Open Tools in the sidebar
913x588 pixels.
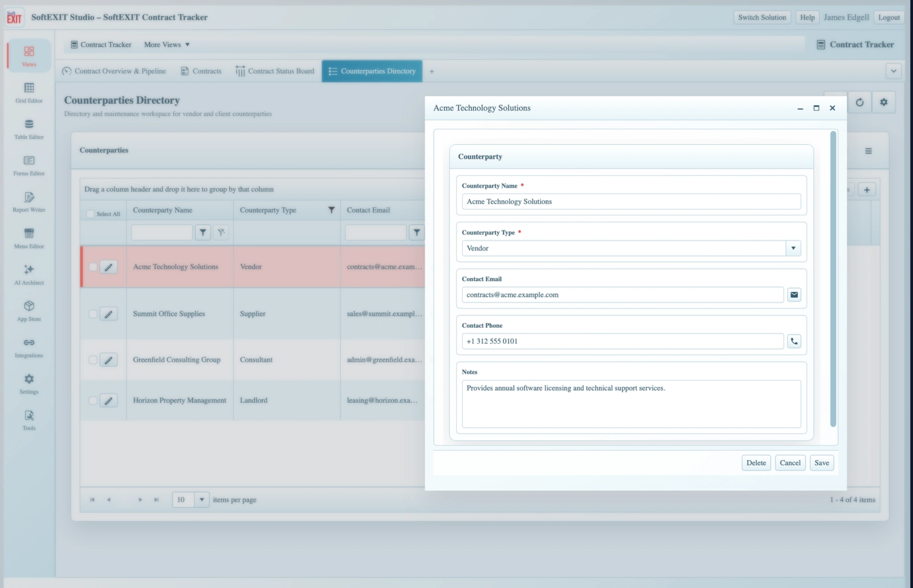29,420
